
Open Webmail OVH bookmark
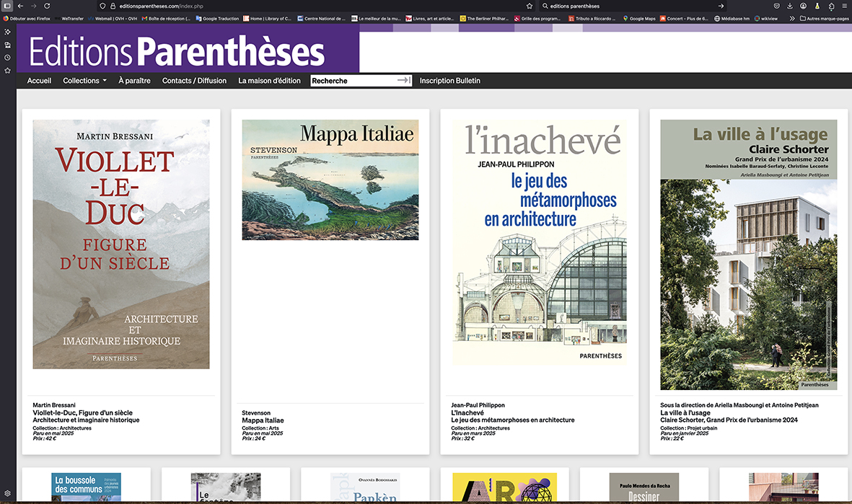pos(113,19)
